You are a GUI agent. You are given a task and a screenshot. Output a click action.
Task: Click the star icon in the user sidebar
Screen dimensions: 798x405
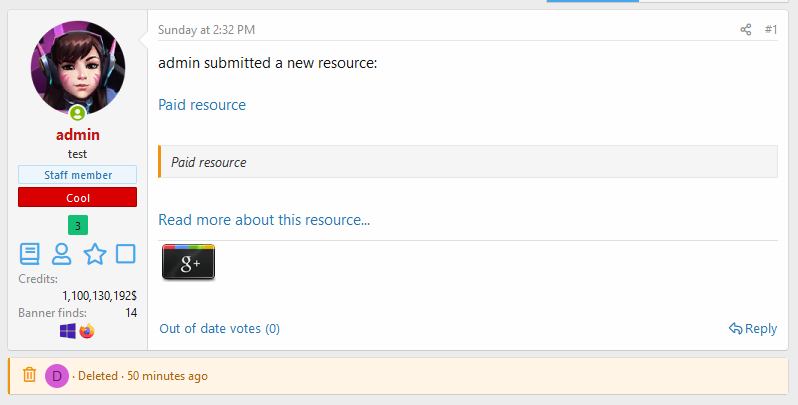tap(94, 254)
